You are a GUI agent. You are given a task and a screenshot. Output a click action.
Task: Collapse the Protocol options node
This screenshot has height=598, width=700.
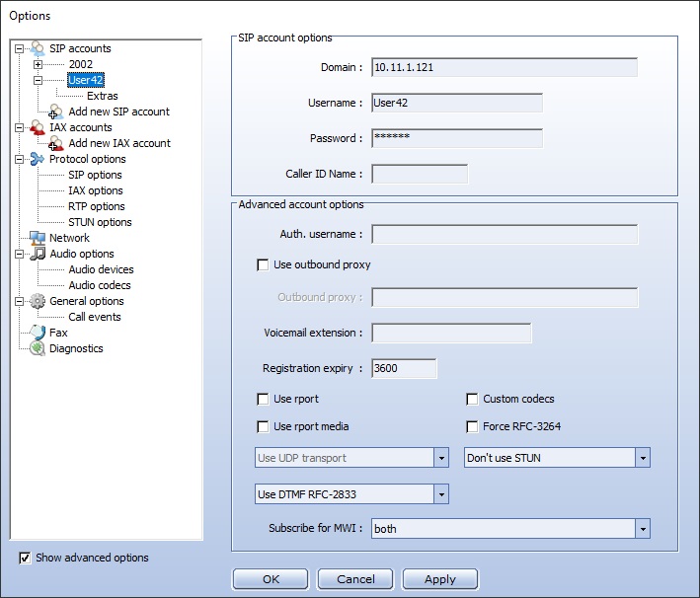19,159
